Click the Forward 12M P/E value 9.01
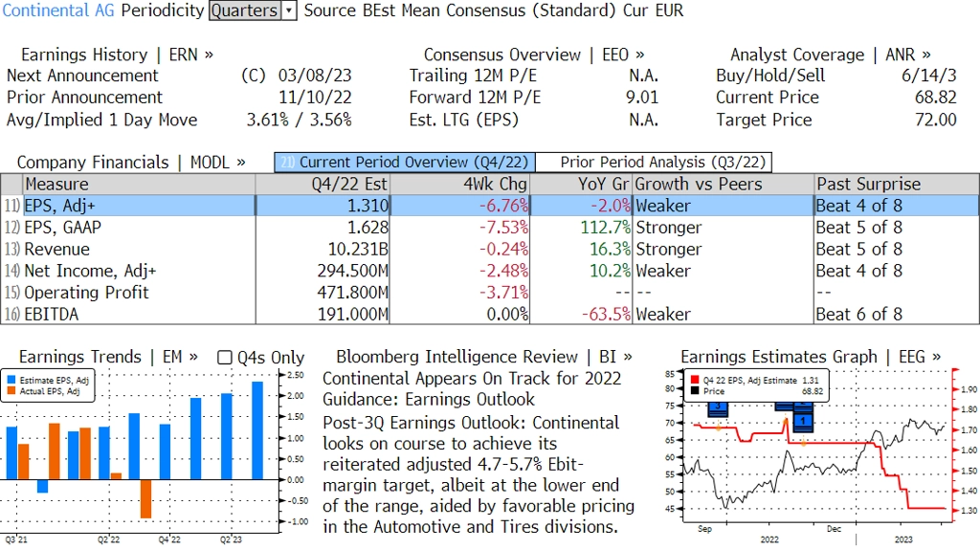980x549 pixels. 642,98
